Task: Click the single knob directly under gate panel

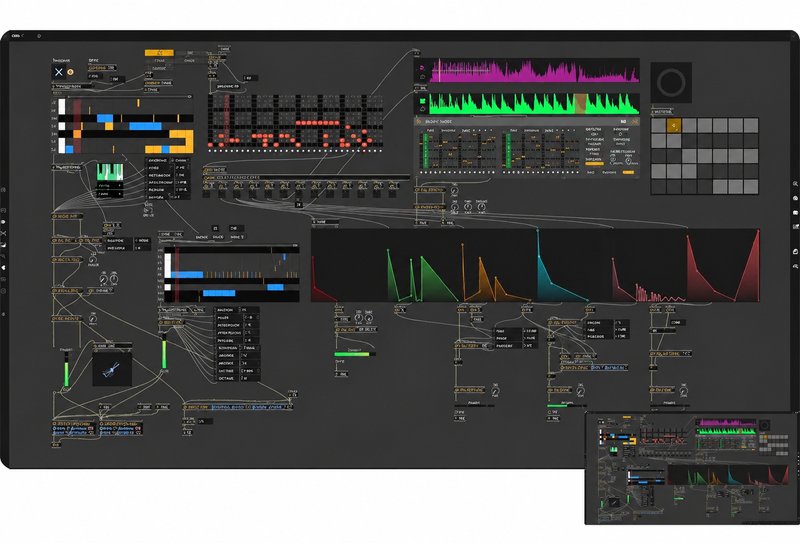Action: click(x=454, y=191)
